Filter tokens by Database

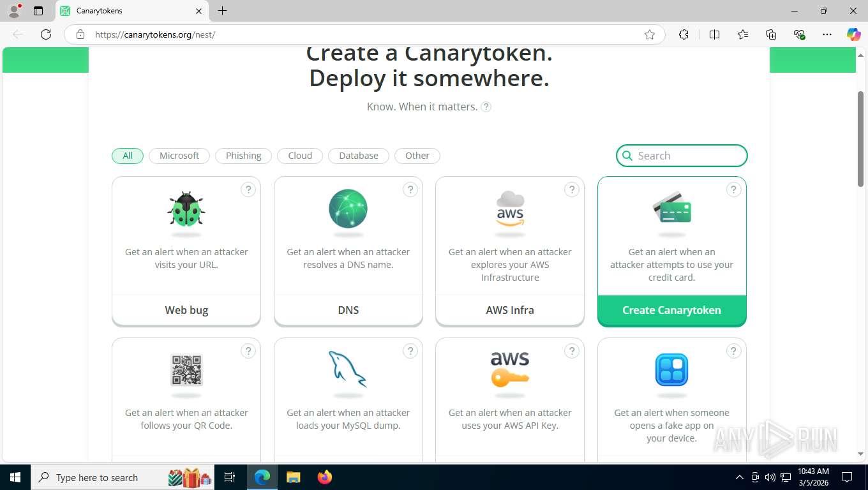[x=359, y=156]
